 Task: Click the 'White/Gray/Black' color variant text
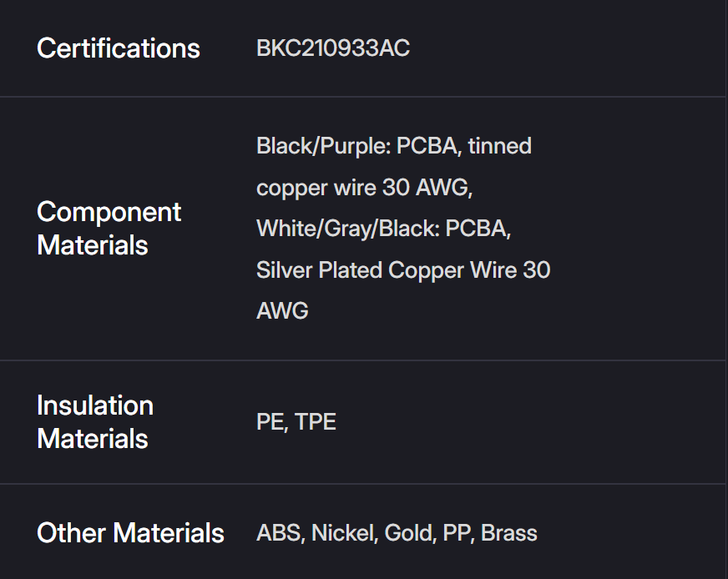coord(346,229)
